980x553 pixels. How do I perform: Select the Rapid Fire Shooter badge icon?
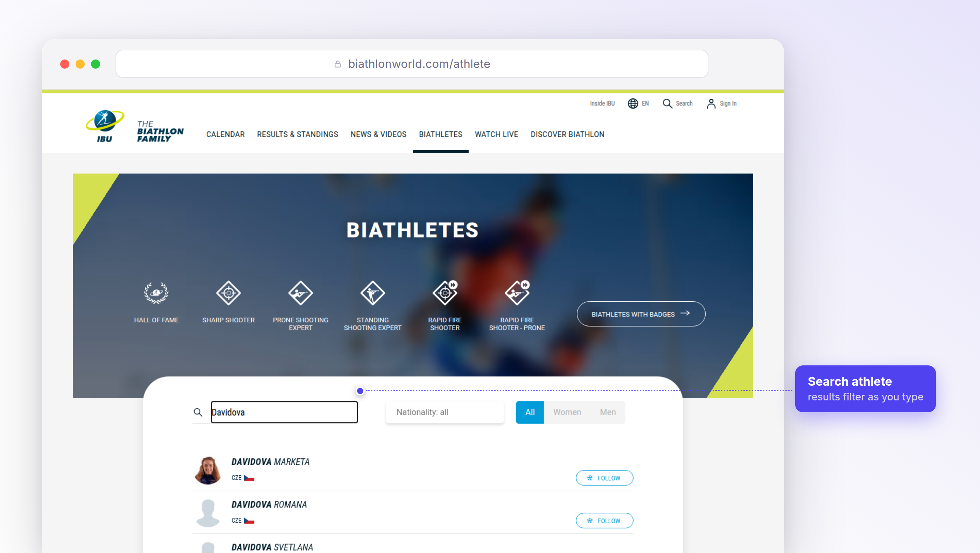[x=445, y=293]
